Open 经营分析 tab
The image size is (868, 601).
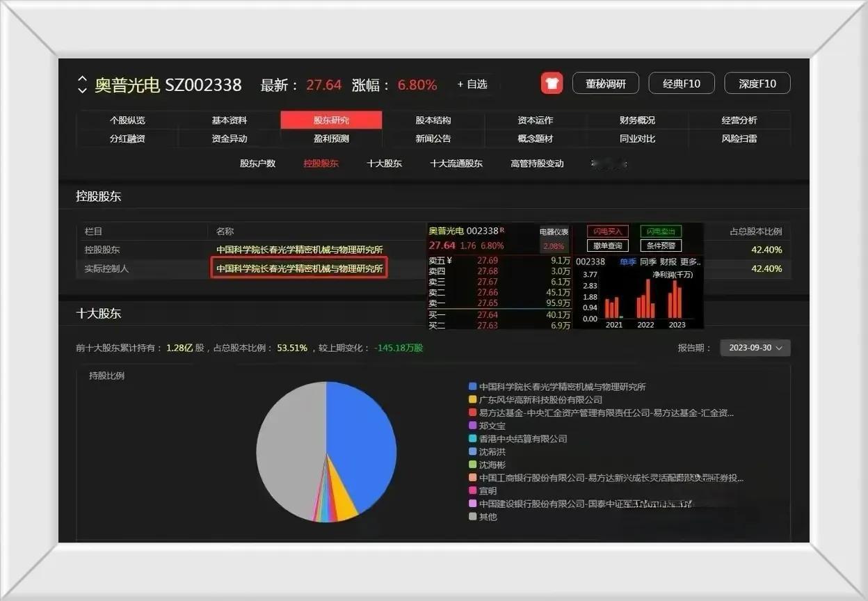pyautogui.click(x=739, y=120)
